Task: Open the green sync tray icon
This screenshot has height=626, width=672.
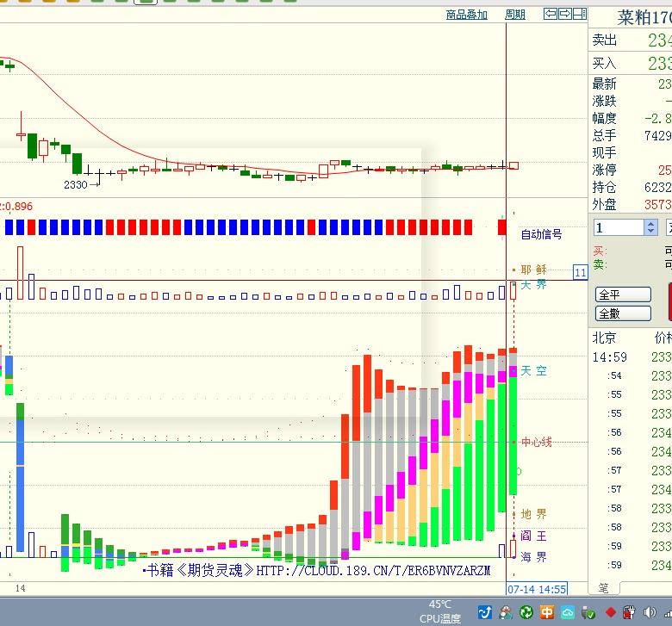Action: pyautogui.click(x=526, y=612)
